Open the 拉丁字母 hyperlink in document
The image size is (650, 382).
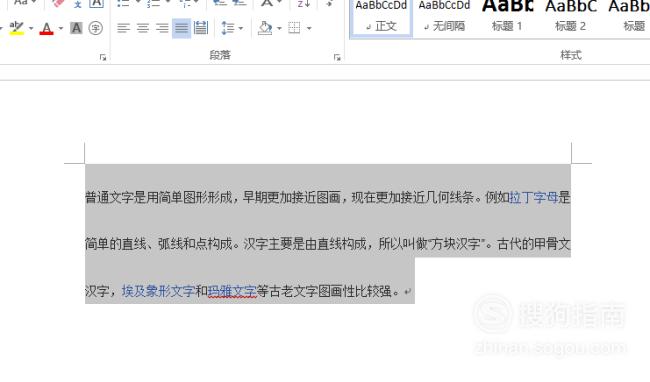534,197
